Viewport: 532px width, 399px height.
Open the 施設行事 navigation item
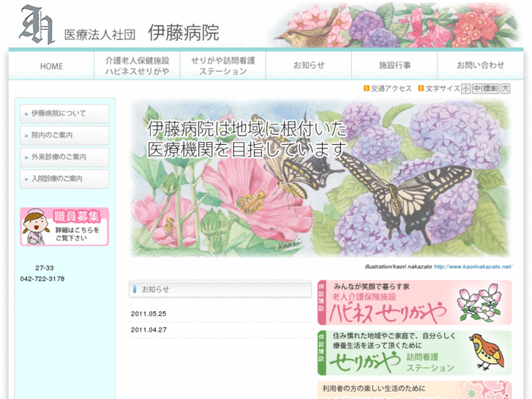click(x=394, y=65)
